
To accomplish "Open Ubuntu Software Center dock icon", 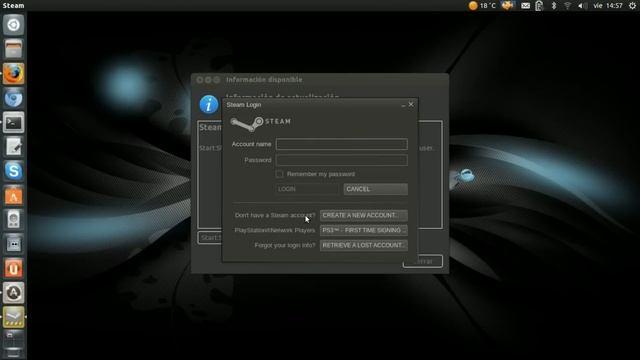I will 13,196.
